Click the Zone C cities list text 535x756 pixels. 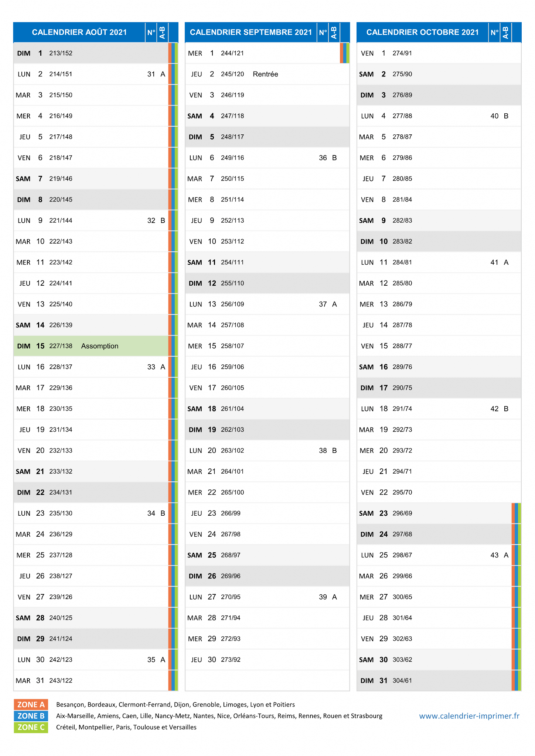(126, 727)
